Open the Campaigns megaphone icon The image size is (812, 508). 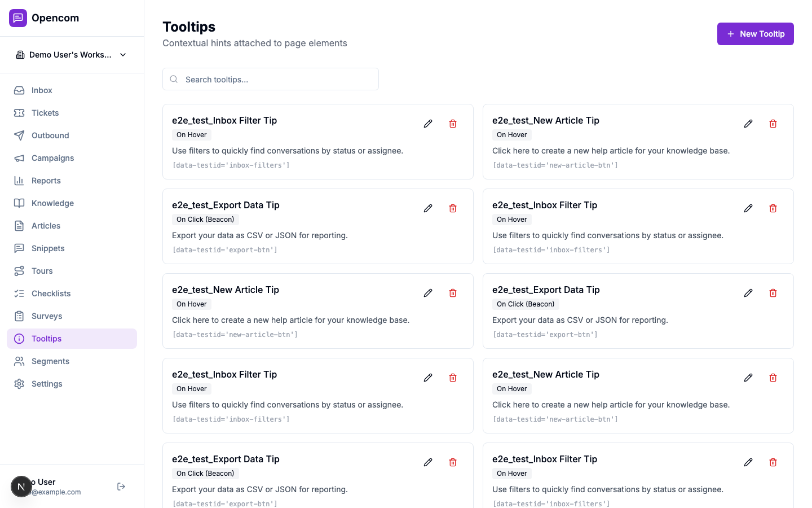[x=19, y=158]
